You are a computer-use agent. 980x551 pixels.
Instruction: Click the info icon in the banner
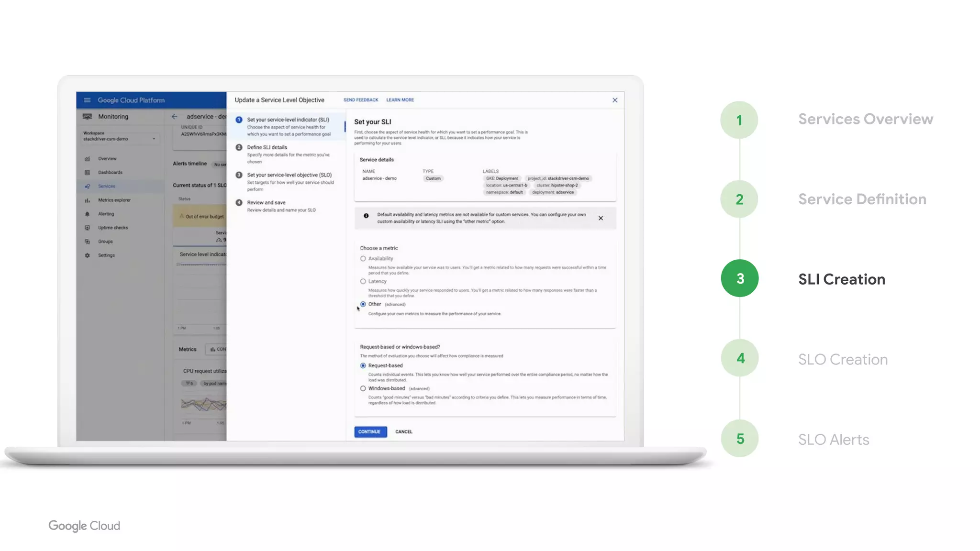pos(366,216)
